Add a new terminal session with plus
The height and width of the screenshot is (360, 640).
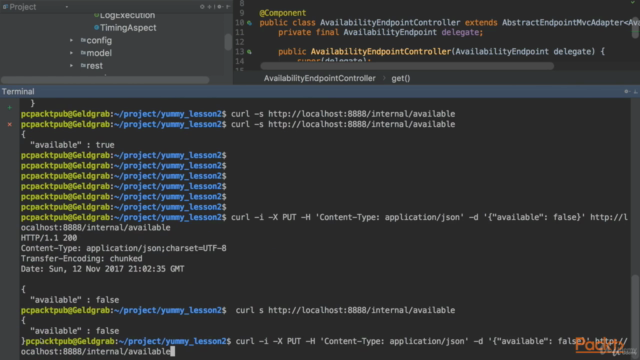10,108
